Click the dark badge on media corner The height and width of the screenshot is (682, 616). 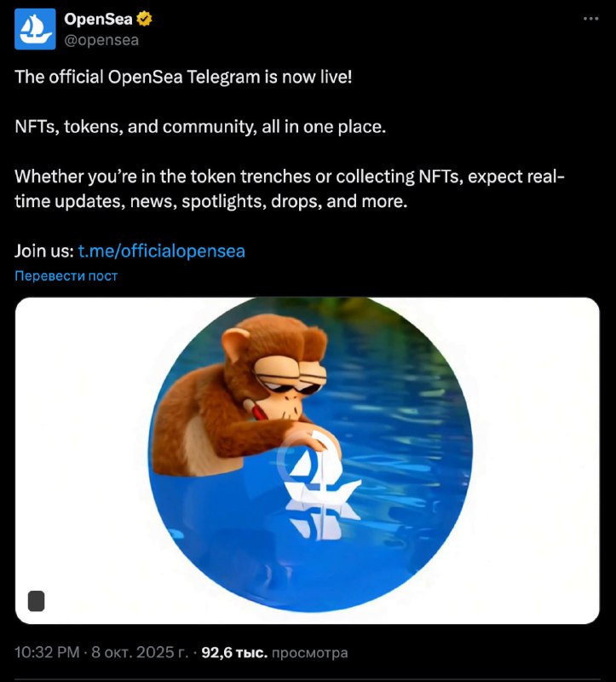tap(36, 600)
